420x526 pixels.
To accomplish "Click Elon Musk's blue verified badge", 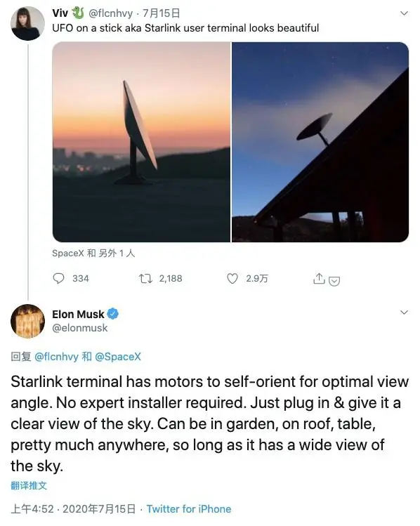I will [x=112, y=314].
